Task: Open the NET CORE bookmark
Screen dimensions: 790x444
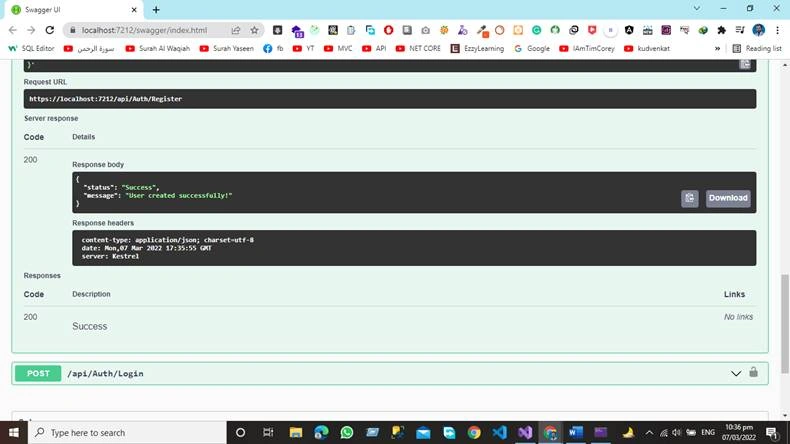Action: [x=418, y=48]
